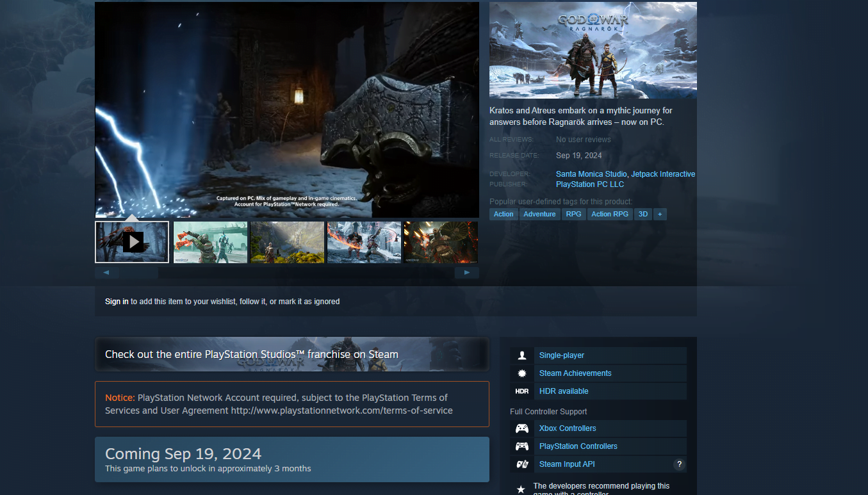Click the HDR badge icon
This screenshot has width=868, height=495.
[522, 391]
